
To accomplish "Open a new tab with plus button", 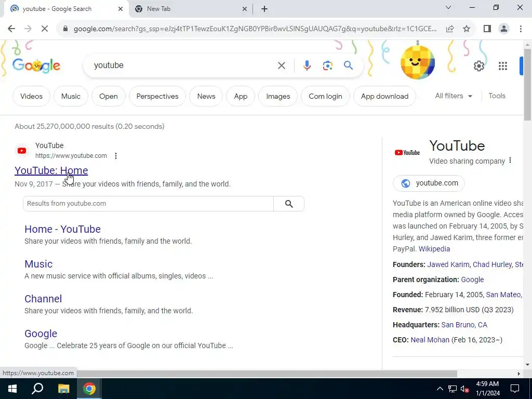I will pyautogui.click(x=264, y=9).
